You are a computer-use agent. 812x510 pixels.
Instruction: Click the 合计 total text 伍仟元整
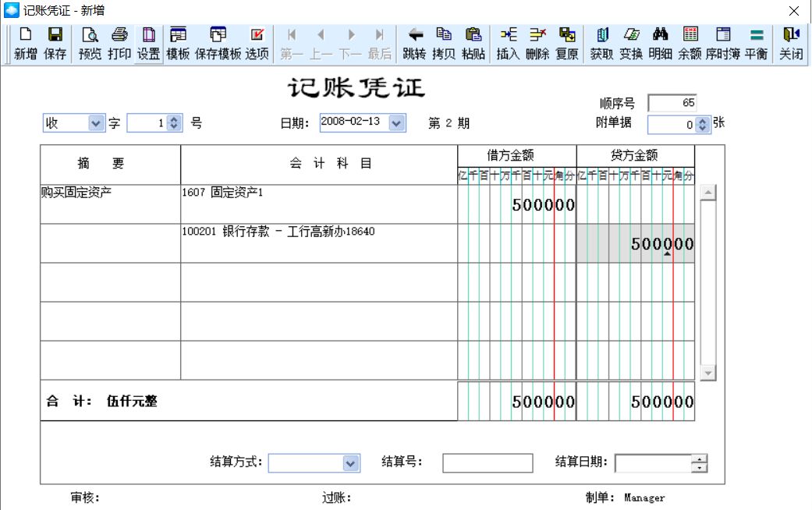pos(132,402)
